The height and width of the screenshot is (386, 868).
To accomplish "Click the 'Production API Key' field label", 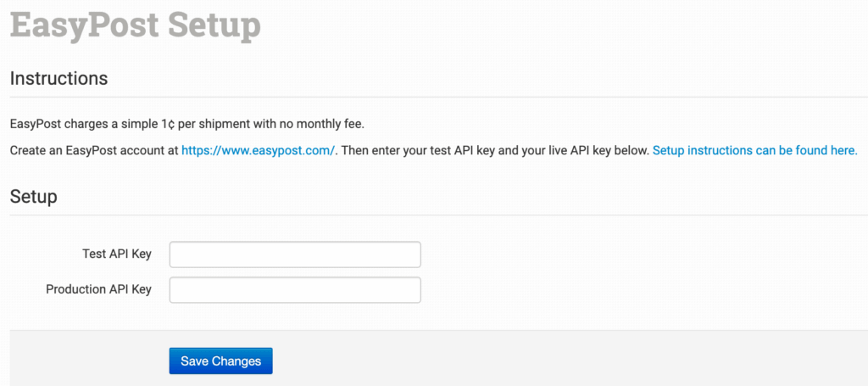I will (x=98, y=289).
